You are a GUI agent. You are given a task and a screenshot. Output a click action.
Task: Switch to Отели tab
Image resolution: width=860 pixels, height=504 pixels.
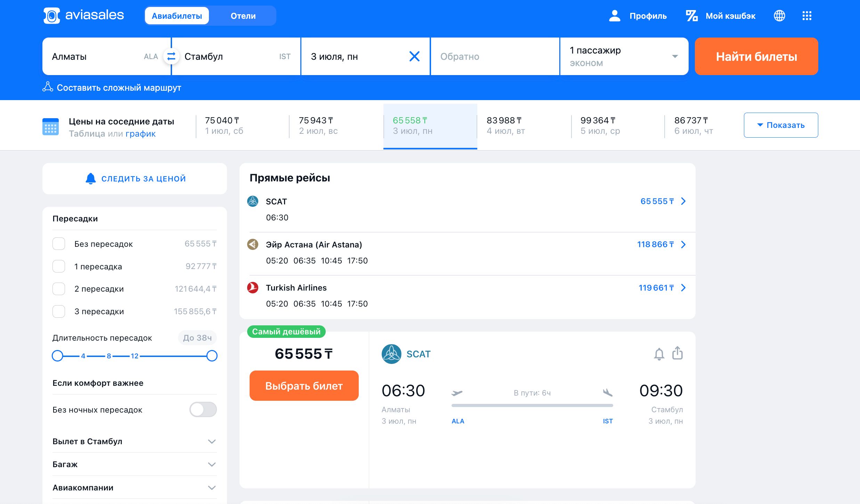243,16
